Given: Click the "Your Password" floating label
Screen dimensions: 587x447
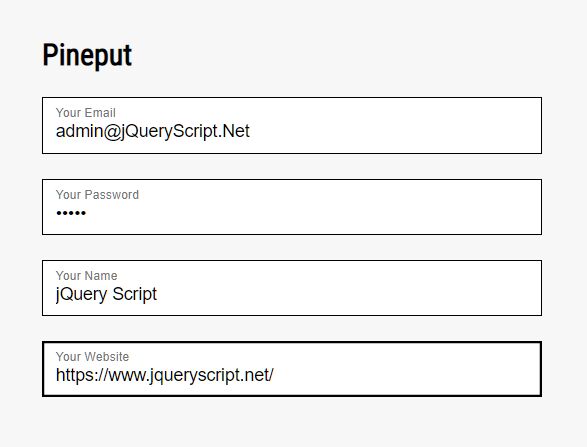Looking at the screenshot, I should 97,195.
